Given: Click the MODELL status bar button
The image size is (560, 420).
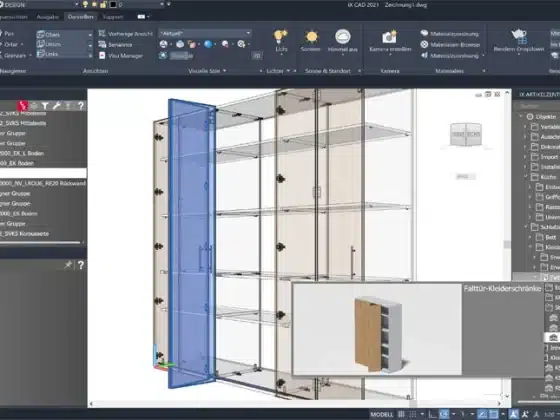Looking at the screenshot, I should click(381, 414).
